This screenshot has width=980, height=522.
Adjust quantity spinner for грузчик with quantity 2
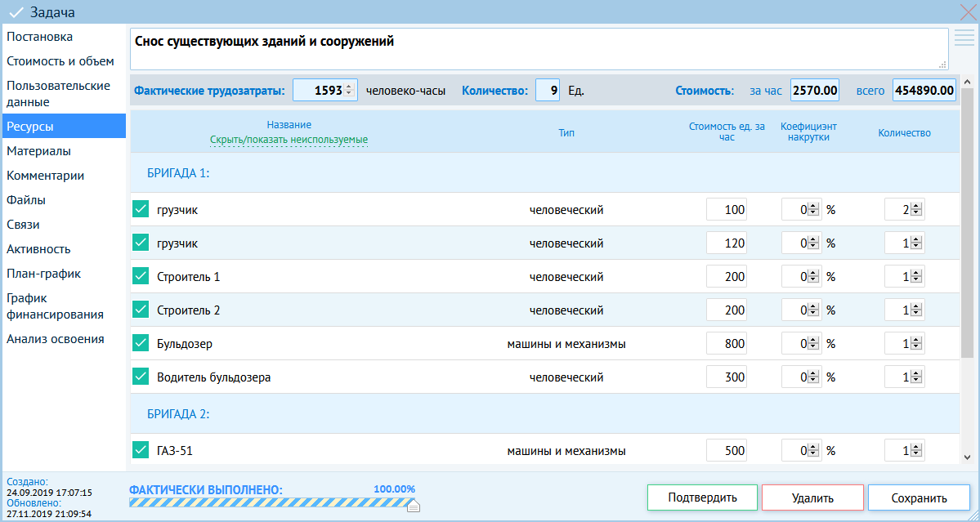[x=916, y=210]
